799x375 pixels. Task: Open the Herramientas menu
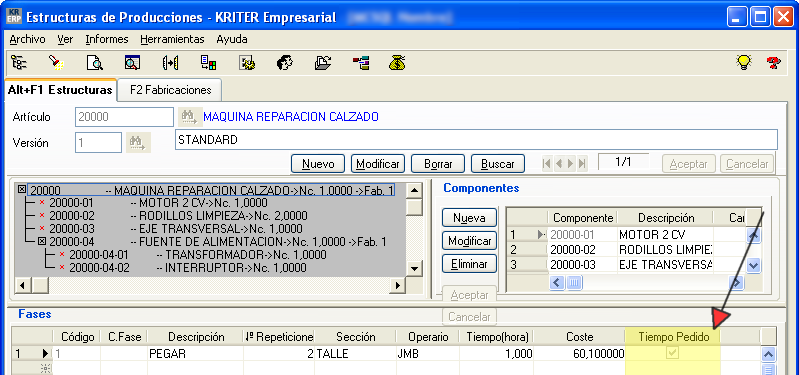pos(172,39)
